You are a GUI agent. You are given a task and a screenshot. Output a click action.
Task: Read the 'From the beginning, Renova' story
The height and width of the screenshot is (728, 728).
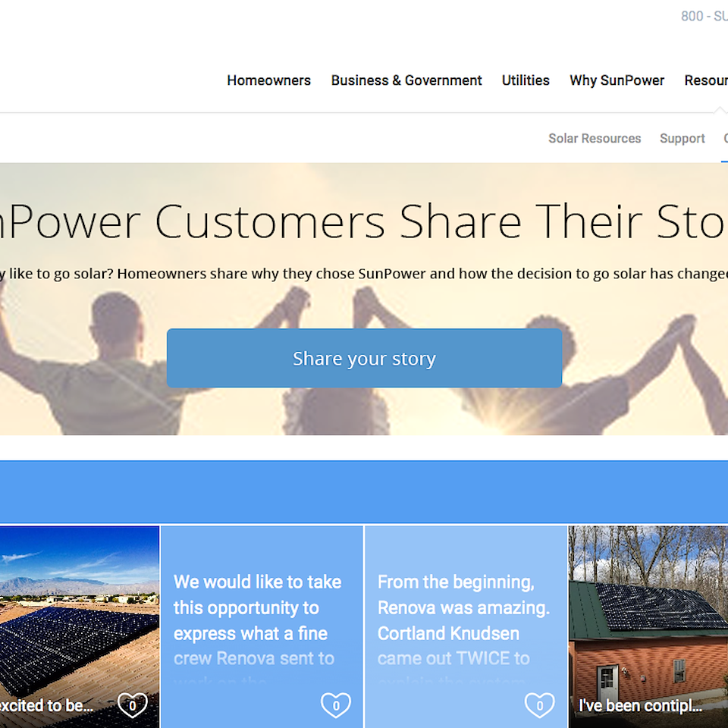463,620
